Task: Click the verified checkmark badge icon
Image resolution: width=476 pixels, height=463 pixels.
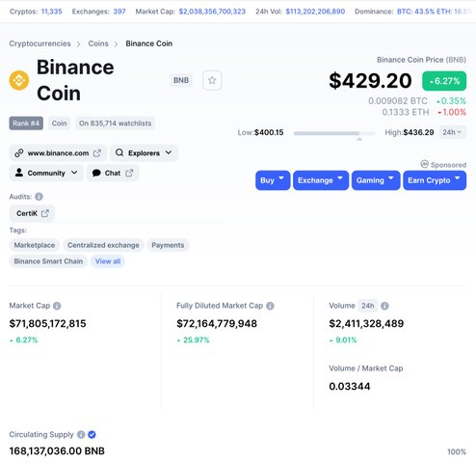Action: (92, 435)
